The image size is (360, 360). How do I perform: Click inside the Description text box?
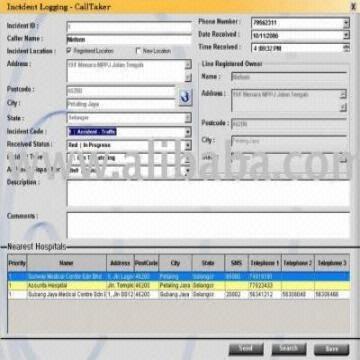click(208, 194)
